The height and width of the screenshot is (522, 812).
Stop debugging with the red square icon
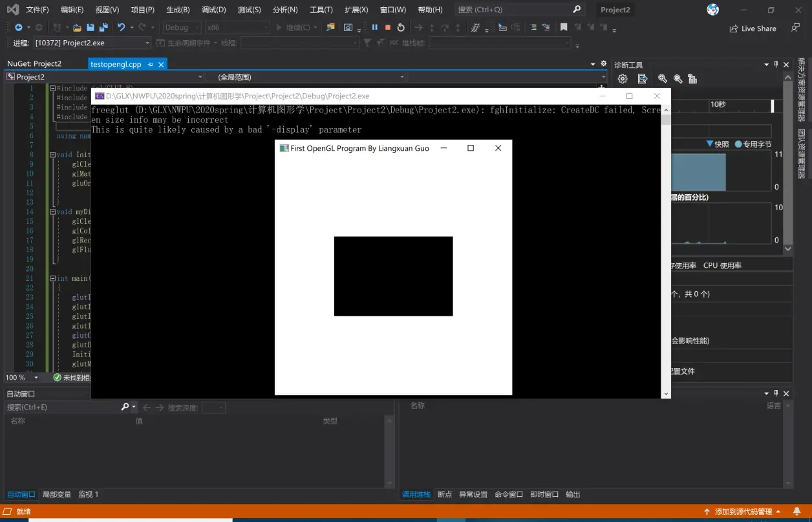coord(388,27)
